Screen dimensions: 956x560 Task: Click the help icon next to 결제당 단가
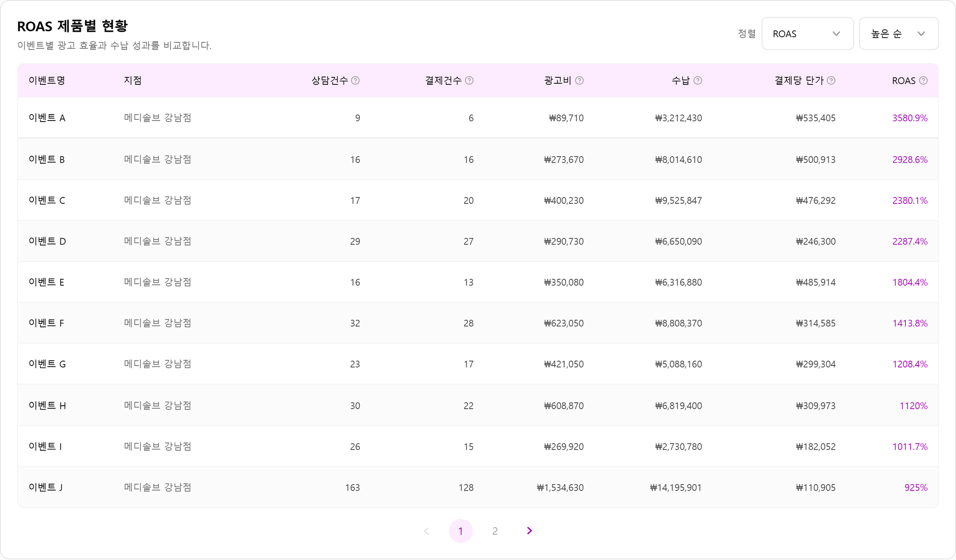[831, 80]
